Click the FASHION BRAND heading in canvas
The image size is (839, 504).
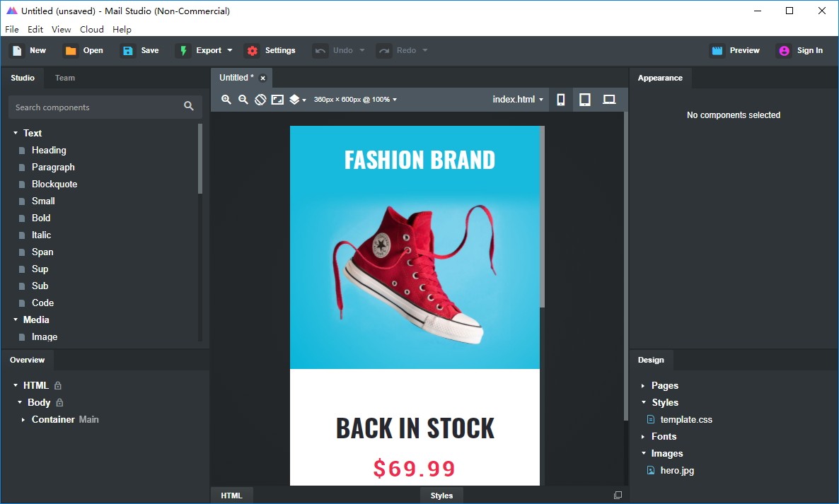pyautogui.click(x=419, y=160)
